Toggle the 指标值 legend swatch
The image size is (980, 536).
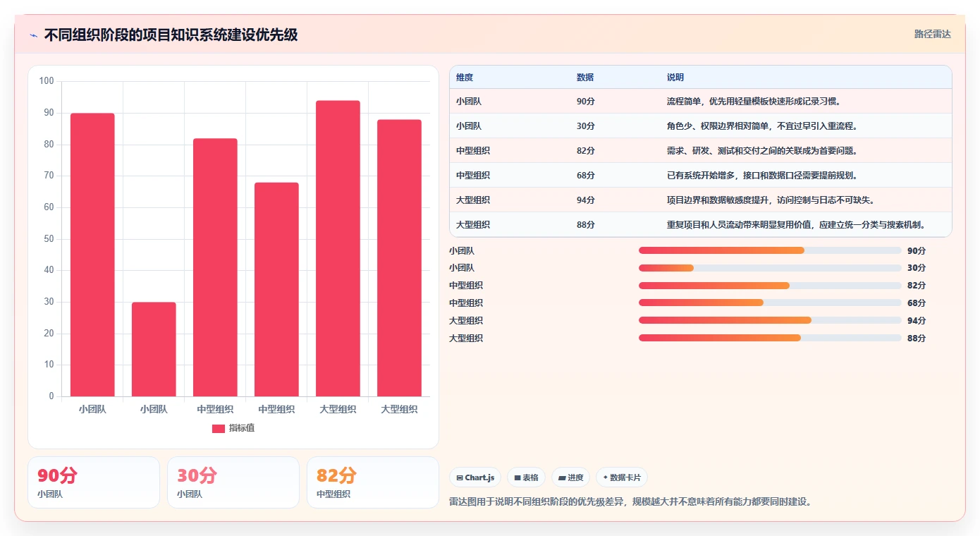click(x=219, y=428)
